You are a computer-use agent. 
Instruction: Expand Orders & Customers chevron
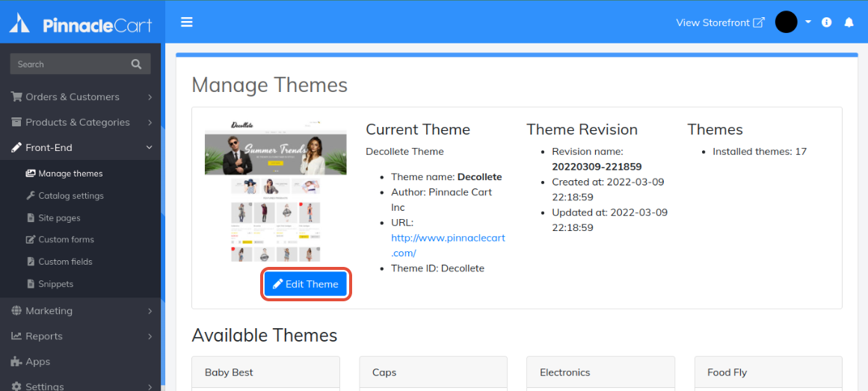click(x=150, y=97)
